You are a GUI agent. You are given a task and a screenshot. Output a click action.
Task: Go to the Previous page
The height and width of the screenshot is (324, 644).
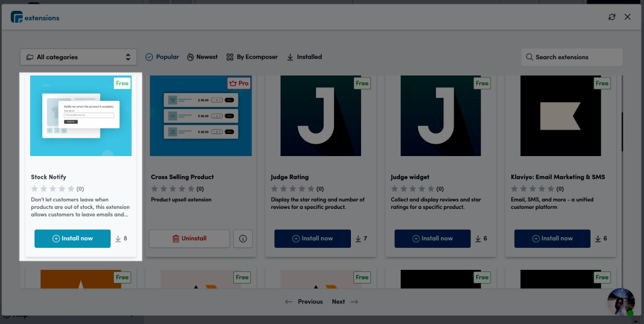coord(304,301)
